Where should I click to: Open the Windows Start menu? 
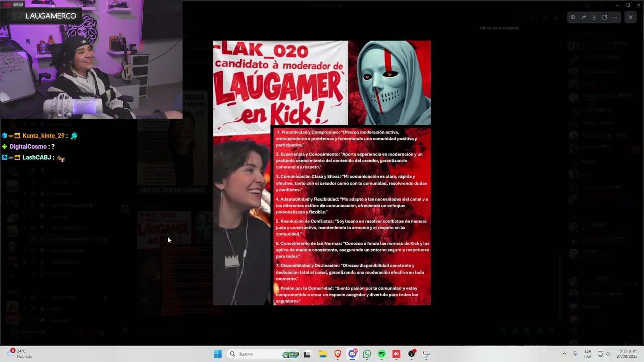click(218, 354)
